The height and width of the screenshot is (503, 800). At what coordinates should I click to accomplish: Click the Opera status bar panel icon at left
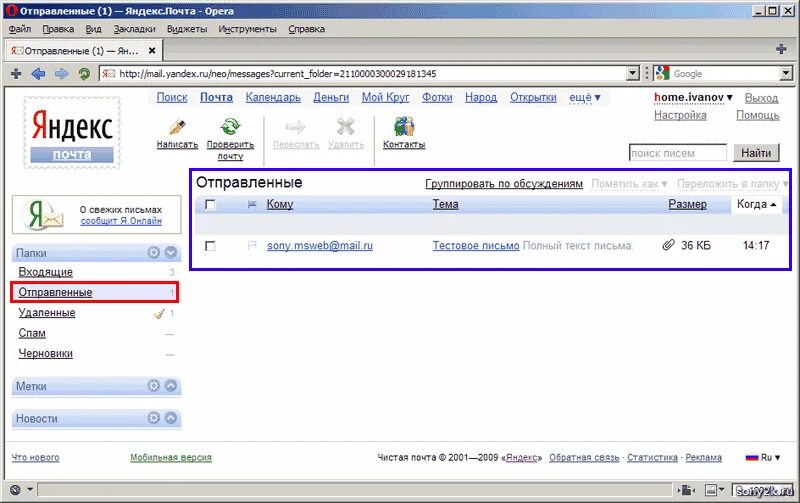[15, 490]
